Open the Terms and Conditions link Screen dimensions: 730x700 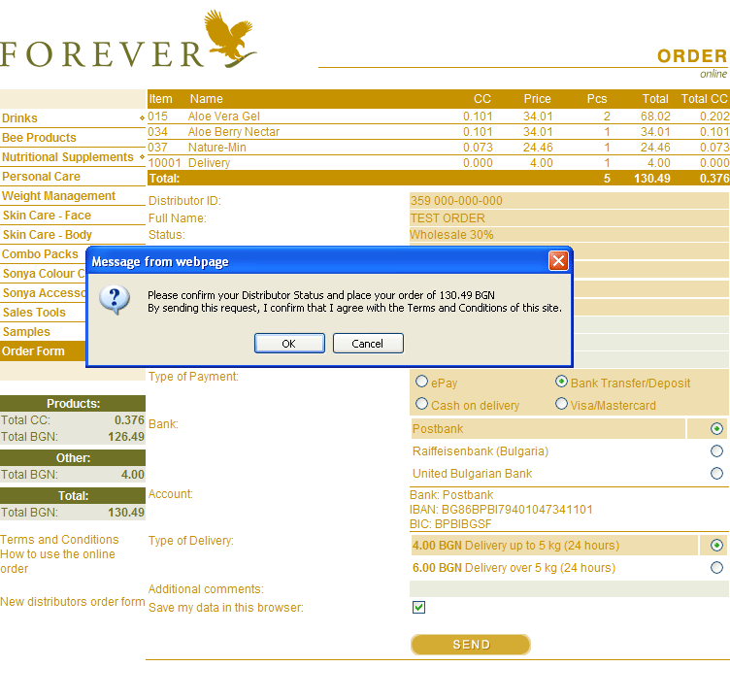[x=59, y=540]
